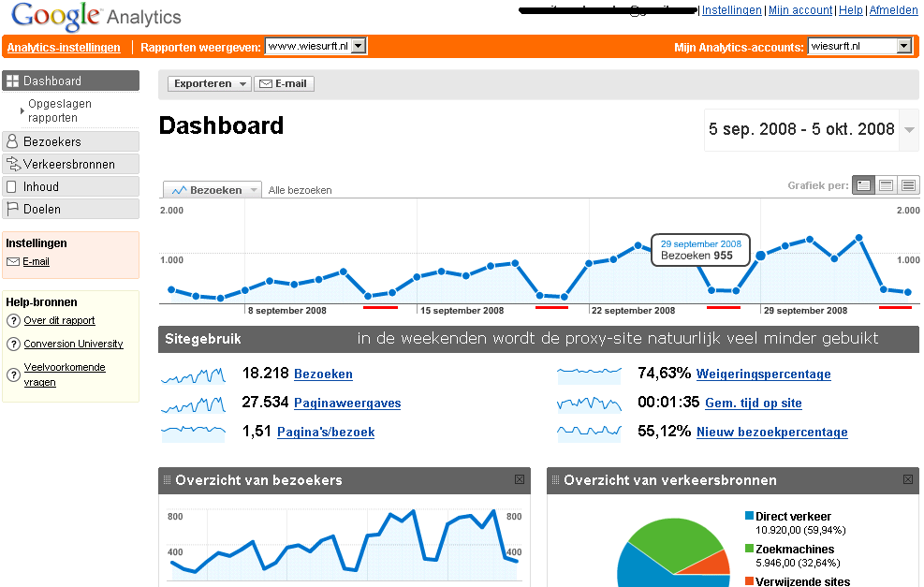Viewport: 924px width, 587px height.
Task: Click the green Zoekmachines legend swatch
Action: tap(749, 549)
